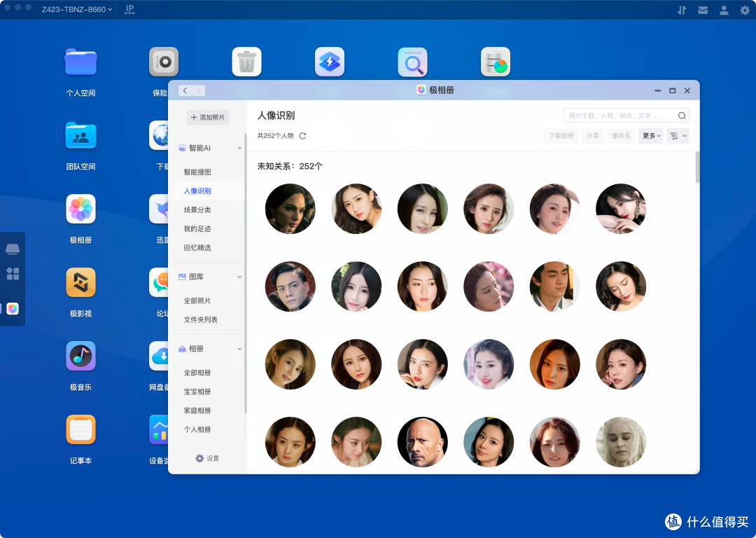The height and width of the screenshot is (538, 756).
Task: Select 人像识别 in sidebar
Action: click(x=197, y=191)
